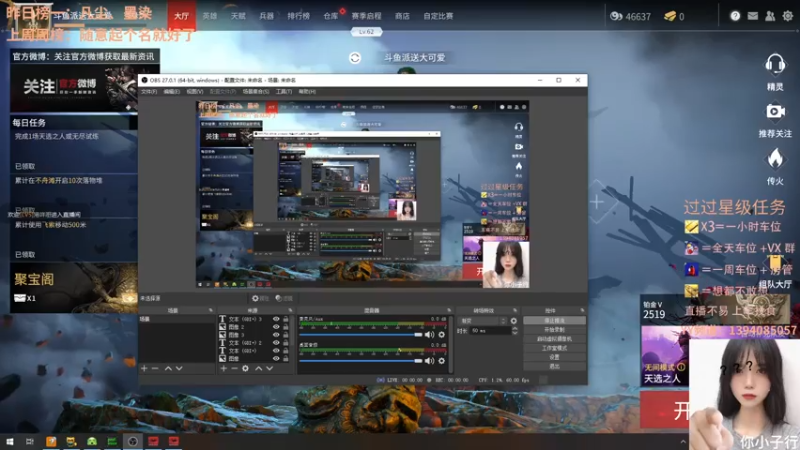Viewport: 800px width, 450px height.
Task: Click 麦克风/Aux volume slider
Action: [361, 335]
